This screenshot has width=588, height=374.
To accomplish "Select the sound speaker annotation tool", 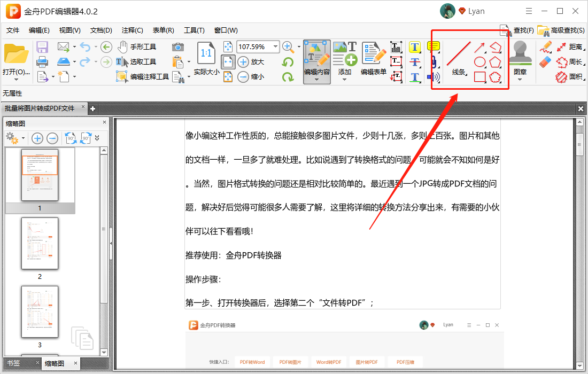I will coord(434,77).
